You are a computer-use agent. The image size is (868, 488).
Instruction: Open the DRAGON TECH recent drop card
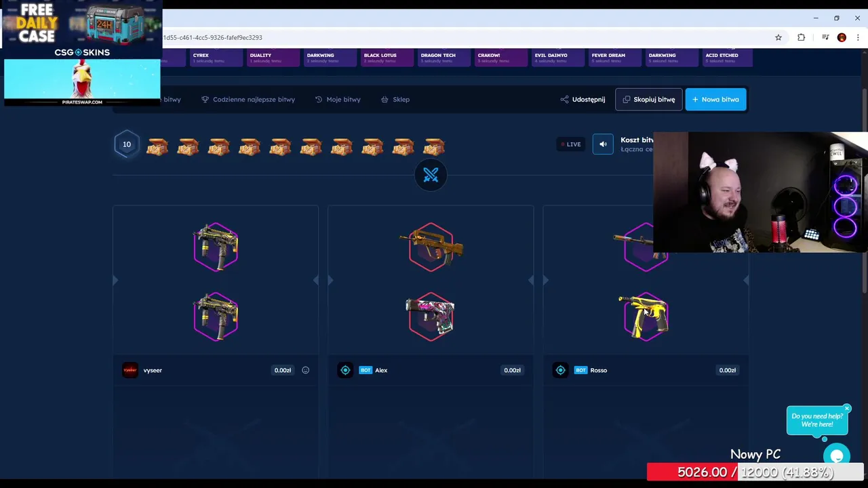[x=443, y=58]
